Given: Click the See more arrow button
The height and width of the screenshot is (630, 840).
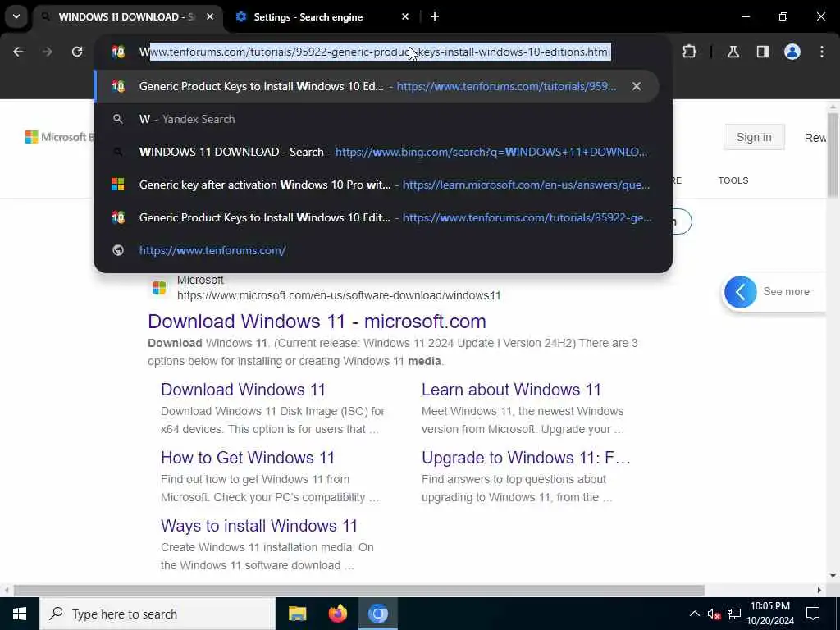Looking at the screenshot, I should pos(741,292).
